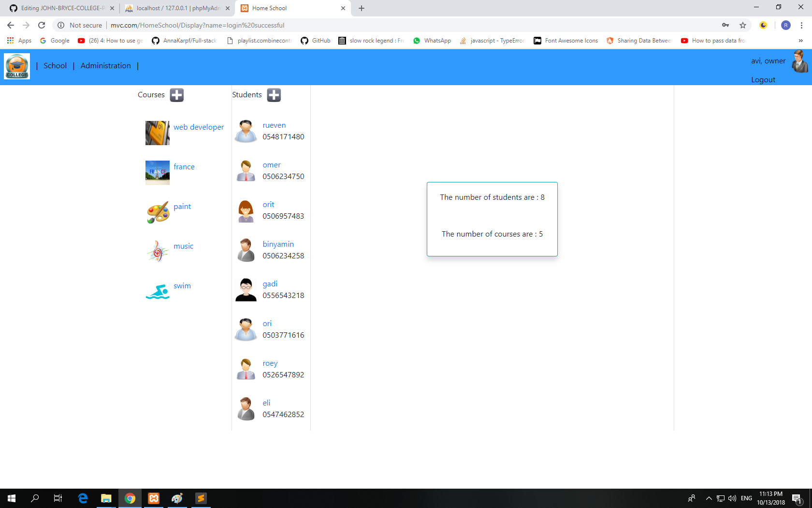Open student eli's details
812x508 pixels.
click(x=266, y=403)
